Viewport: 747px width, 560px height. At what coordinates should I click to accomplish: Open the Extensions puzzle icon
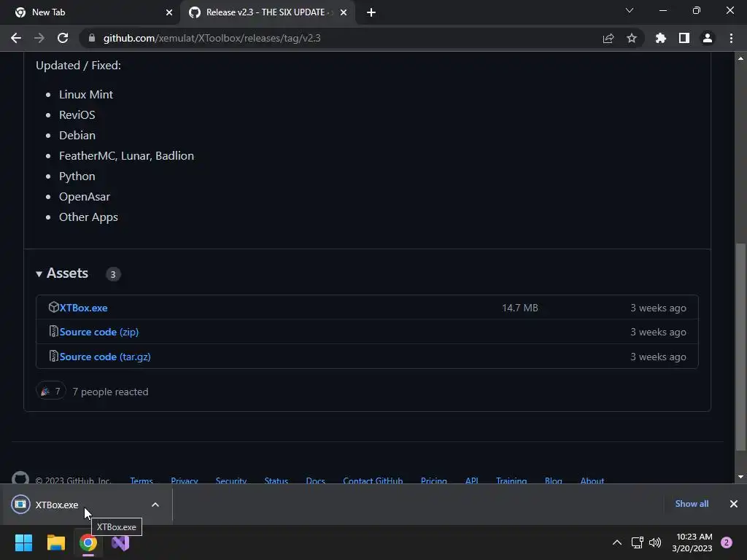pos(661,38)
